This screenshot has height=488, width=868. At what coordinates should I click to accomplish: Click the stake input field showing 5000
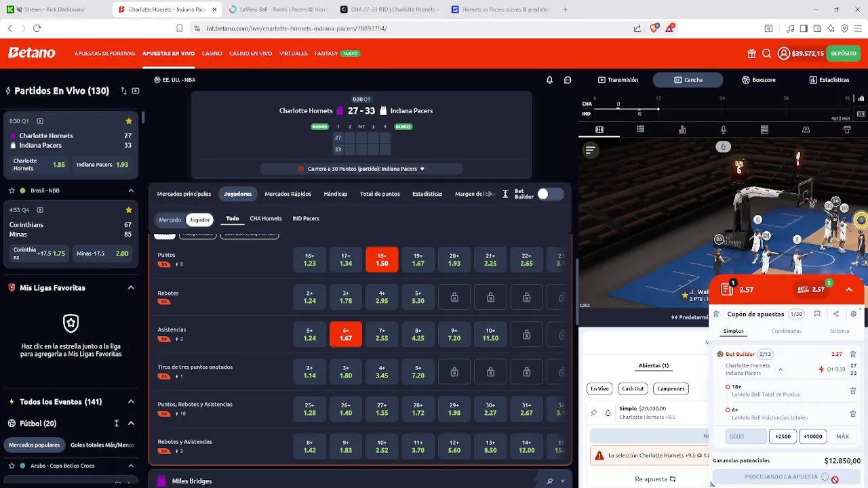tap(746, 436)
